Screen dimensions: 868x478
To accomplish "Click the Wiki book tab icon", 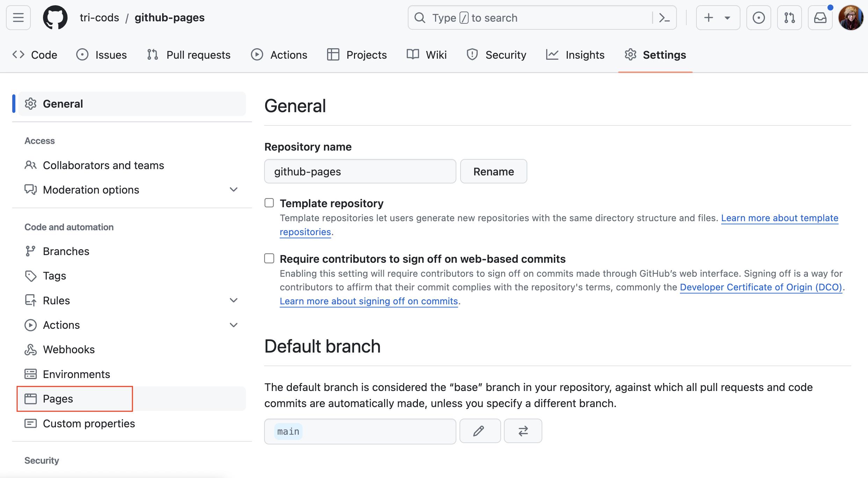I will [413, 55].
